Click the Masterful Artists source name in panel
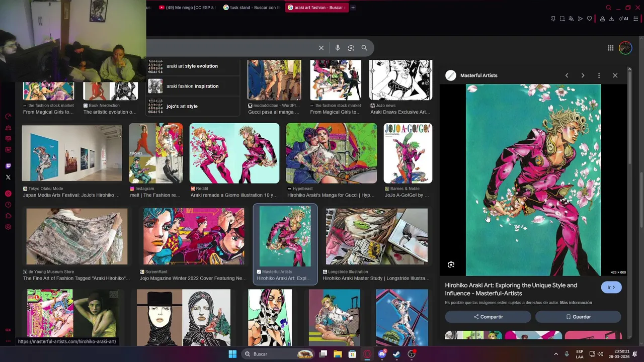 [478, 75]
